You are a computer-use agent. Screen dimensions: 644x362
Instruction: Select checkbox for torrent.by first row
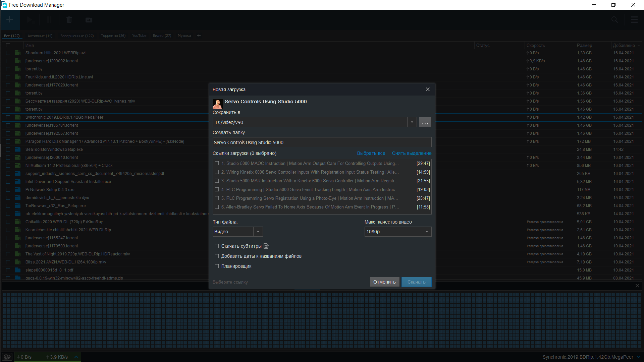(x=8, y=69)
